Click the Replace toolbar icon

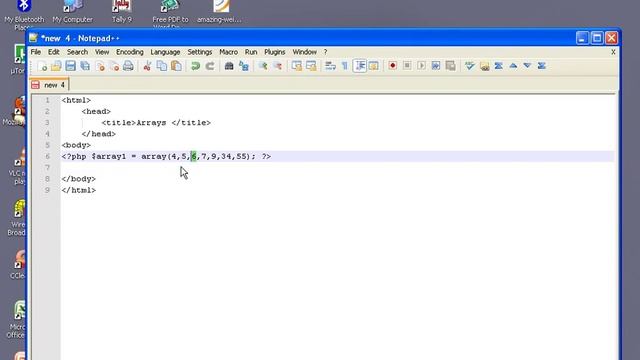[x=244, y=66]
